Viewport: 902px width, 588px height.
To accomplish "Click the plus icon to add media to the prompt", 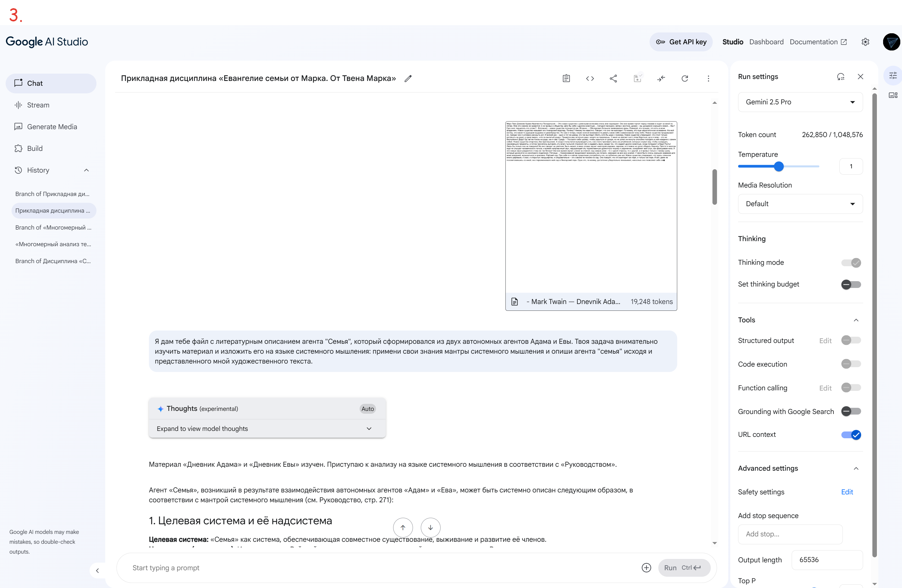I will [x=646, y=567].
